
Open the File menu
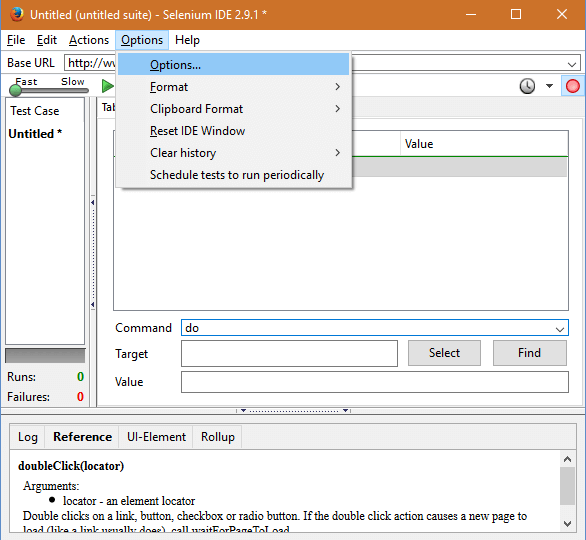coord(16,40)
